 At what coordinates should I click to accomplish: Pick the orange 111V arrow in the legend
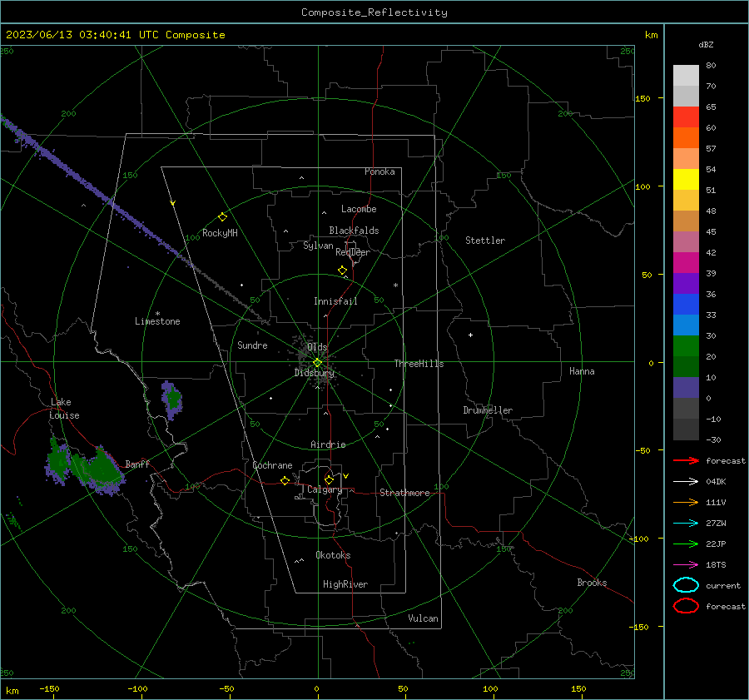[686, 502]
